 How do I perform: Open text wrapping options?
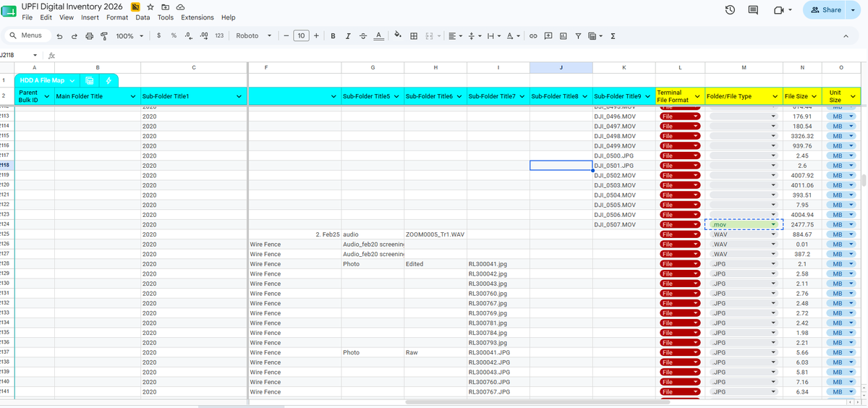(x=493, y=35)
